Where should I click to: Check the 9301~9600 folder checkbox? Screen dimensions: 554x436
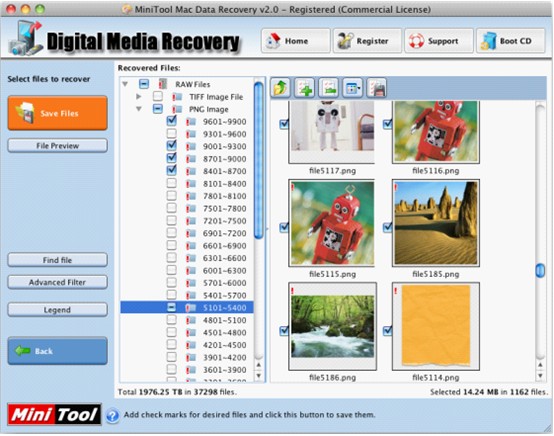tap(171, 134)
